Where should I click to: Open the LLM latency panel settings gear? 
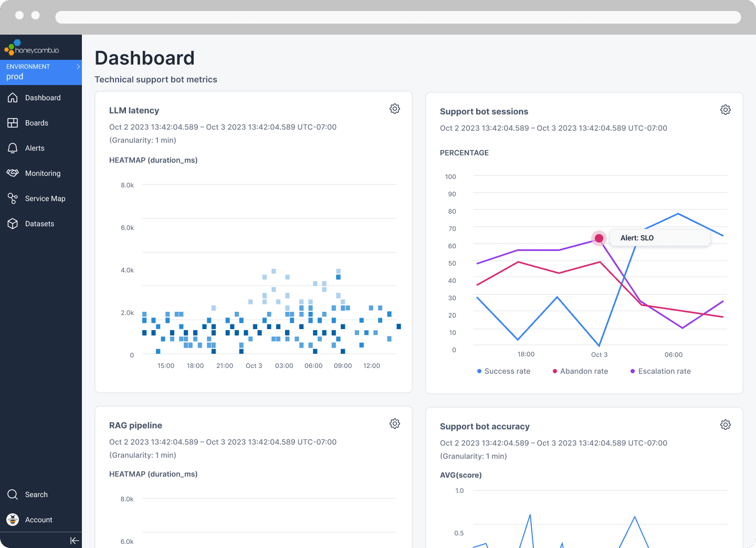[x=395, y=109]
